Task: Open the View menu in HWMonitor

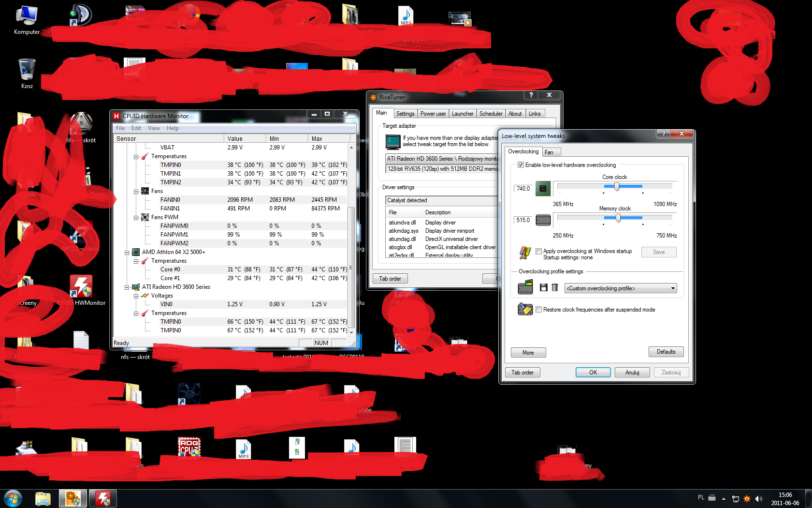Action: click(154, 128)
